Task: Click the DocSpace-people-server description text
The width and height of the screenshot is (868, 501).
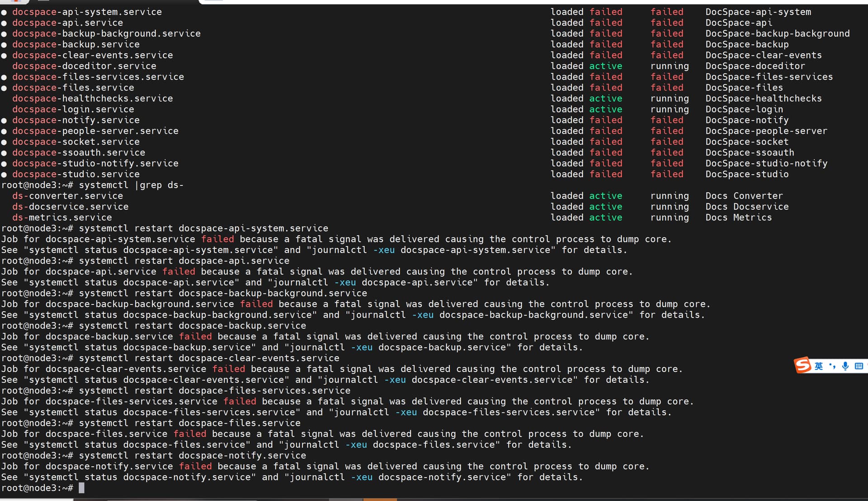Action: (x=766, y=131)
